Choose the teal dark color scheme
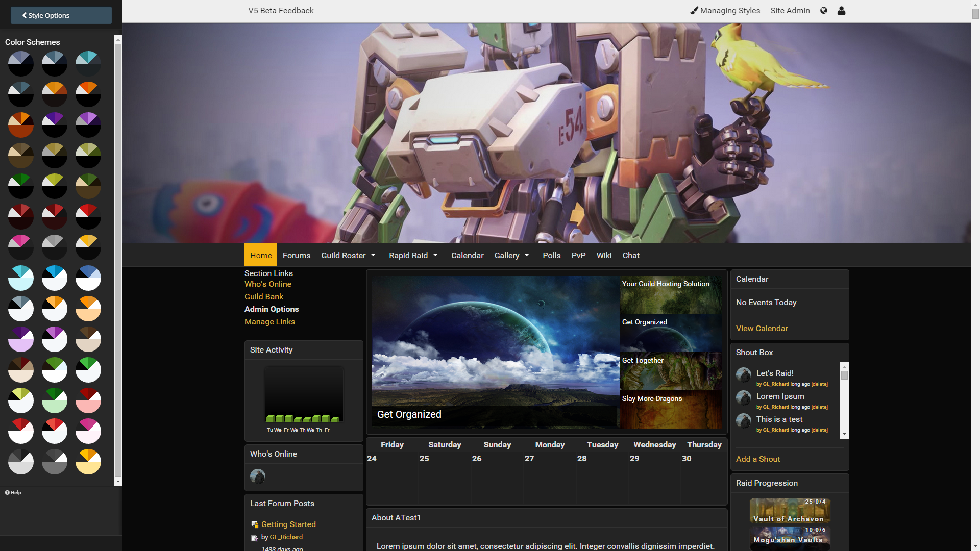Screen dimensions: 980x551 point(88,64)
